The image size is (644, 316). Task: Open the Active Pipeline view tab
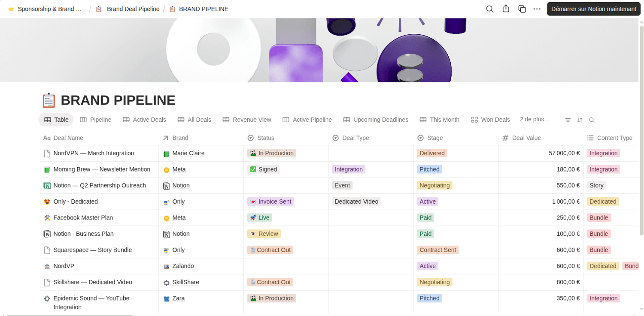pos(307,120)
